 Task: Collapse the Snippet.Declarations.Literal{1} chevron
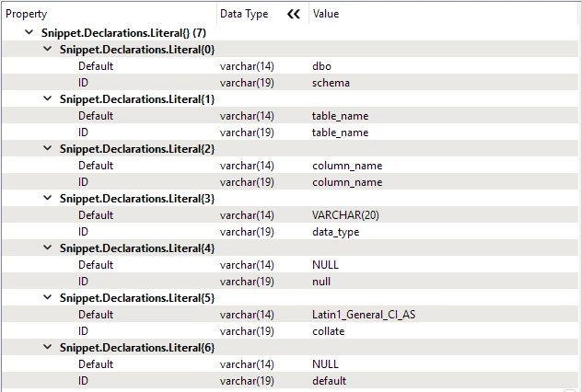48,98
